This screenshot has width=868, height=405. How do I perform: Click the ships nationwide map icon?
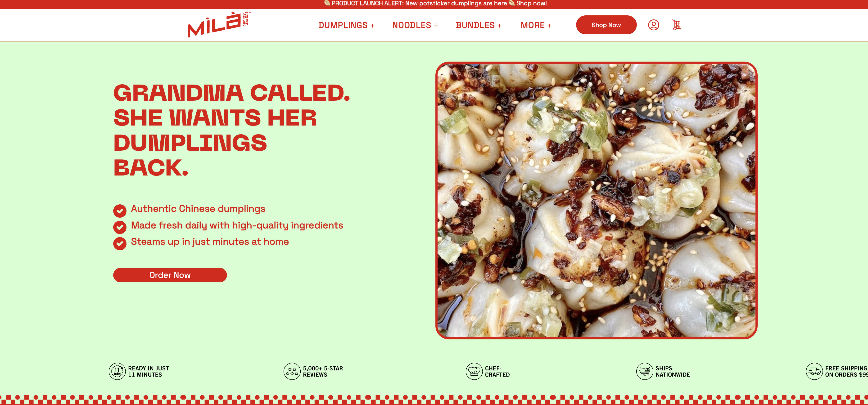[x=645, y=371]
